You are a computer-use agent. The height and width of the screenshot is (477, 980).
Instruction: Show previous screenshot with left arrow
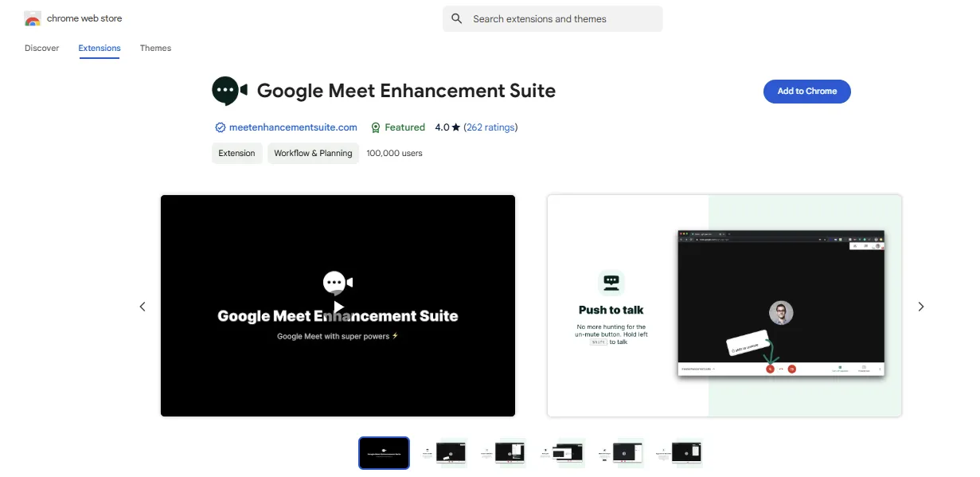tap(143, 307)
